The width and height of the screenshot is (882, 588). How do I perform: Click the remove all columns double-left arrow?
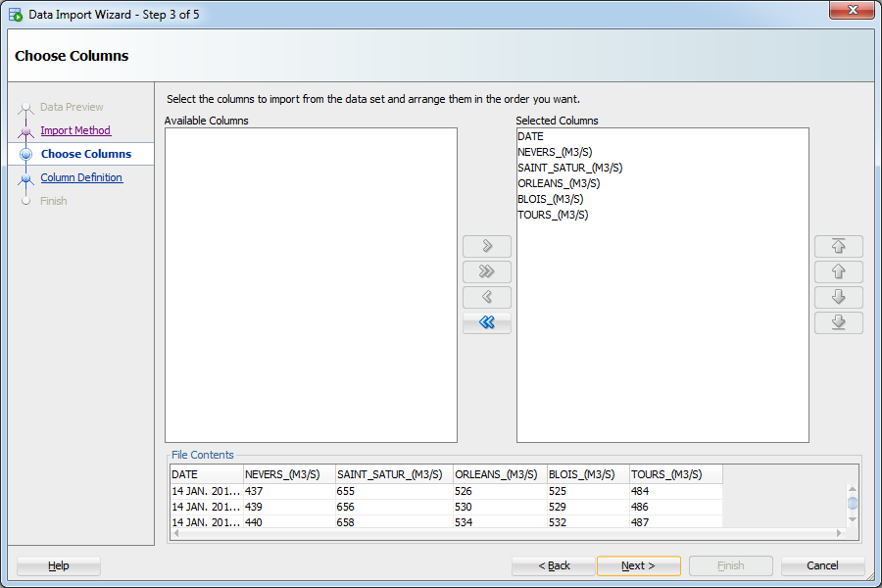pos(487,322)
